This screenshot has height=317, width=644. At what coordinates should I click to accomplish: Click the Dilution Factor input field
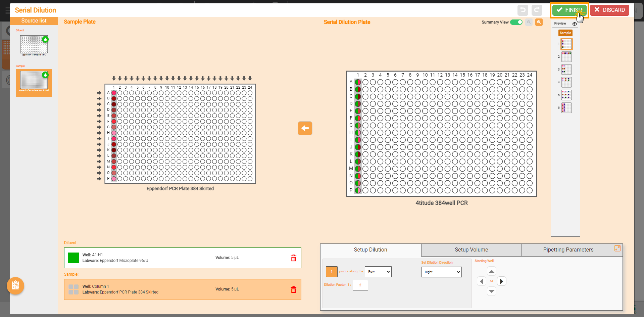[360, 285]
